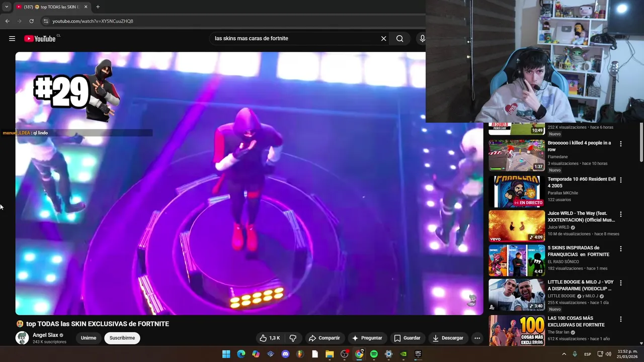The height and width of the screenshot is (362, 644).
Task: Open the Angel Slax channel name link
Action: tap(45, 335)
